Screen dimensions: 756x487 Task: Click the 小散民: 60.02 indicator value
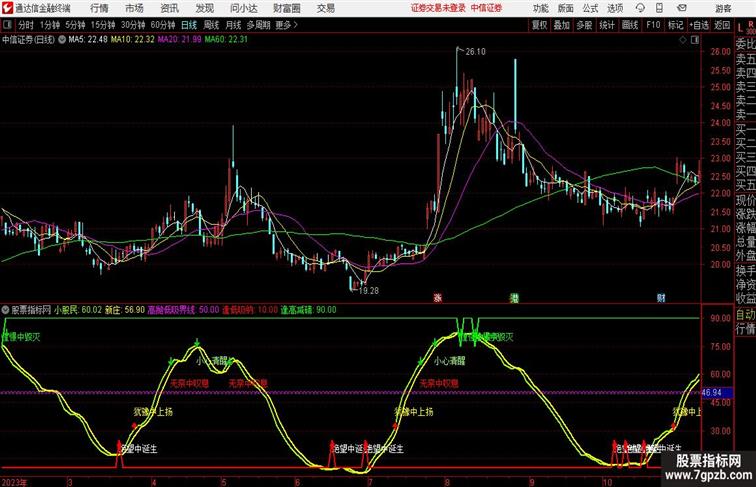tap(78, 310)
